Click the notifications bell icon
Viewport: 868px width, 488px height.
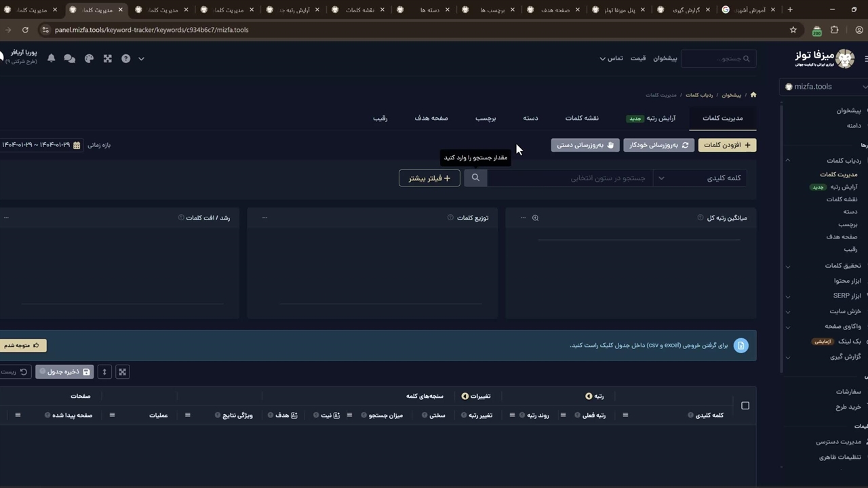[51, 59]
